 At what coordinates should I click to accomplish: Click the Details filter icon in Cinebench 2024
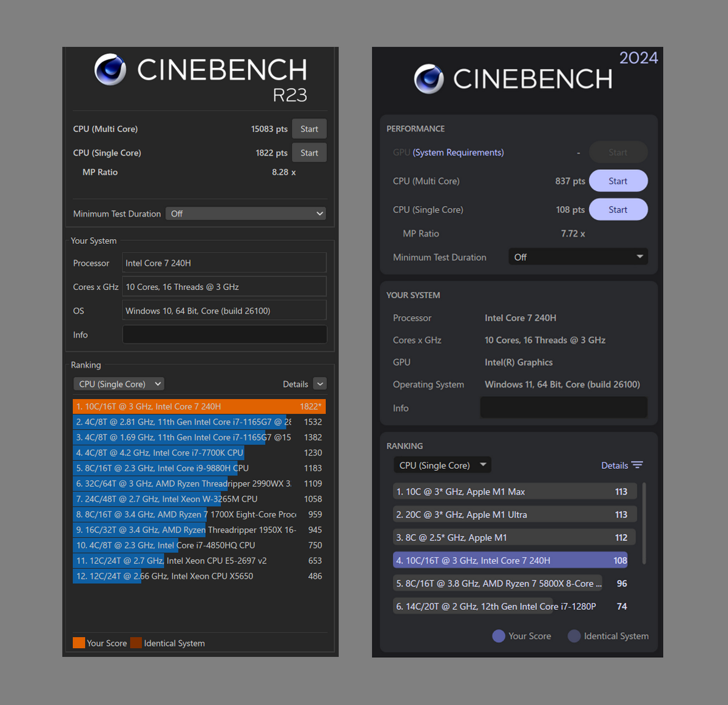(637, 465)
